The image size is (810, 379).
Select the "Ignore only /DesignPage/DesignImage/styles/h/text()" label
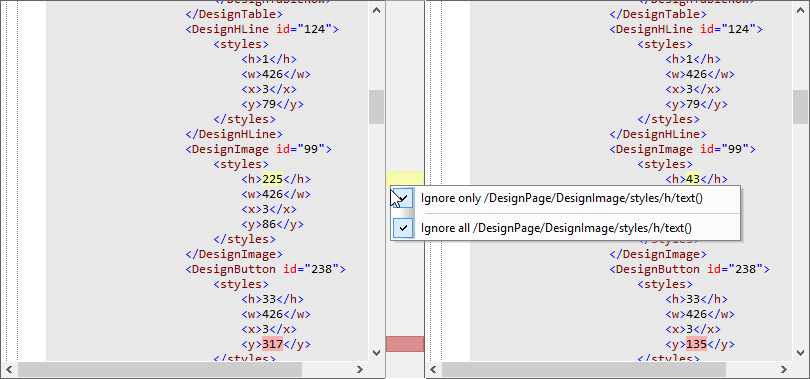pos(562,198)
